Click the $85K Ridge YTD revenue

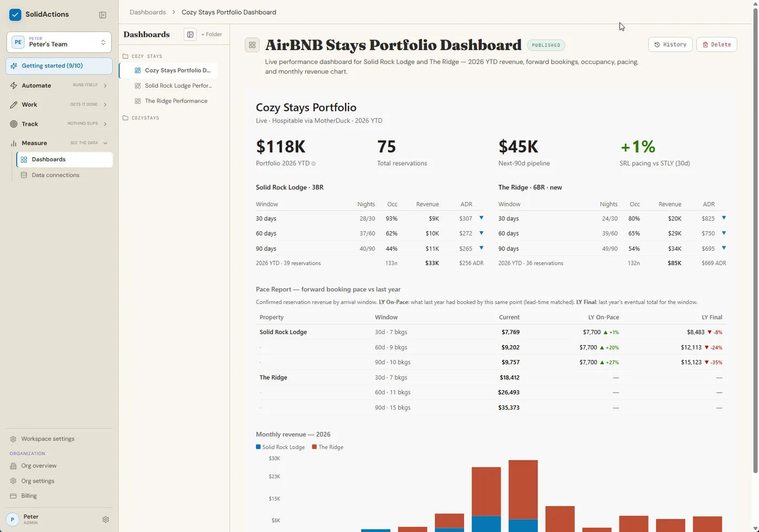pyautogui.click(x=674, y=263)
